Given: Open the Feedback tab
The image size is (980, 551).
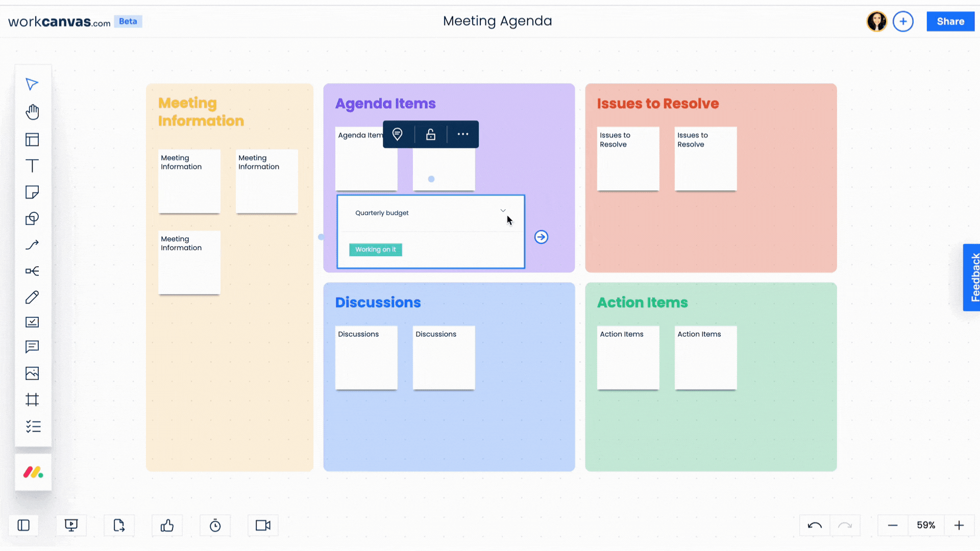Looking at the screenshot, I should 972,278.
